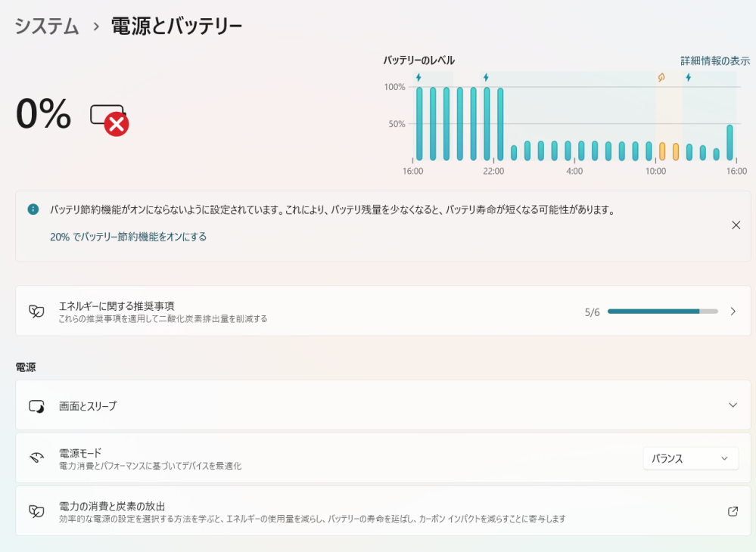Viewport: 756px width, 552px height.
Task: Open the バランス power mode dropdown
Action: pyautogui.click(x=690, y=457)
